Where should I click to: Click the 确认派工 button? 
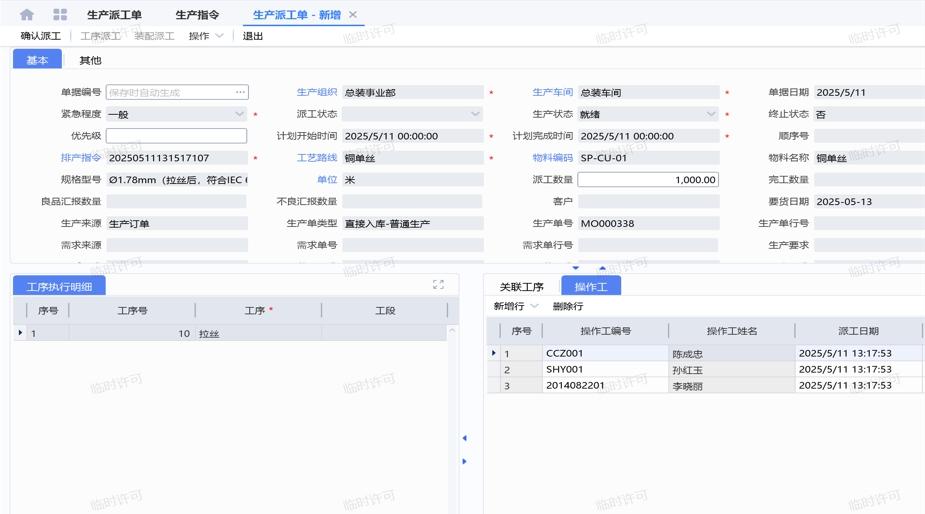pyautogui.click(x=41, y=36)
